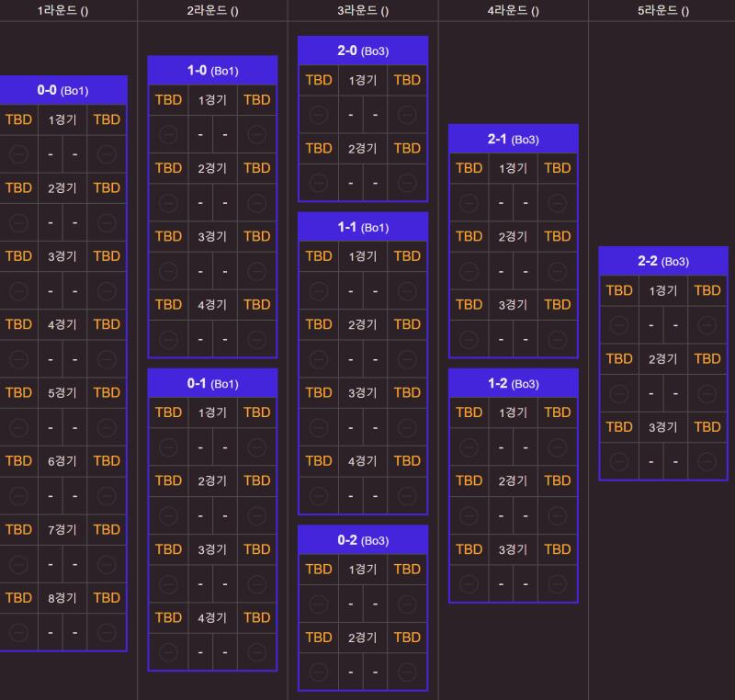Click right team logo placeholder under 0-0 2경기

pos(107,223)
